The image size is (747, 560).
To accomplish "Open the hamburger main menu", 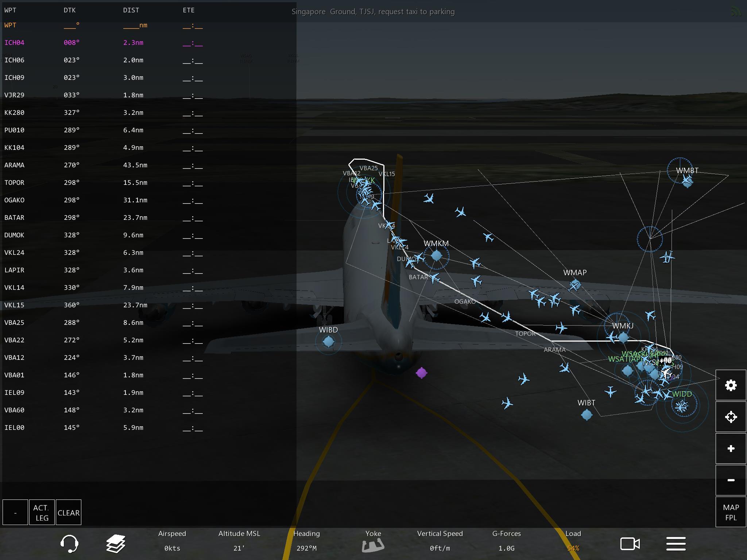I will click(676, 544).
